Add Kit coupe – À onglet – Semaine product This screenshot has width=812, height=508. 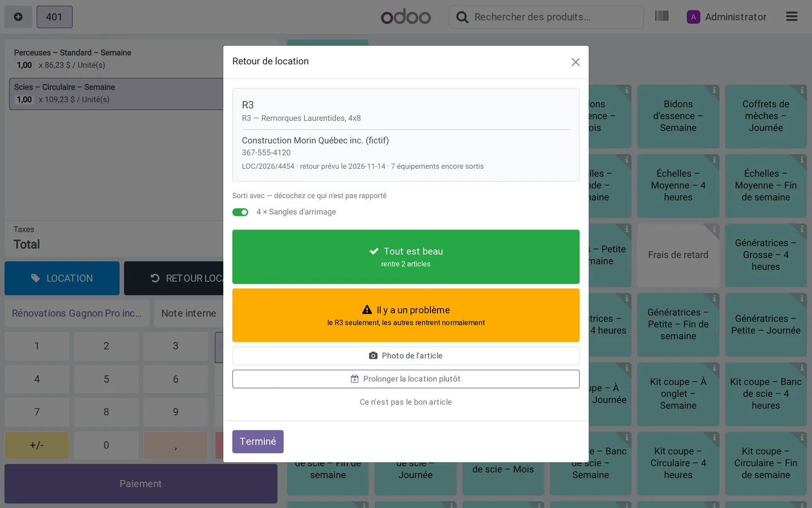click(678, 394)
